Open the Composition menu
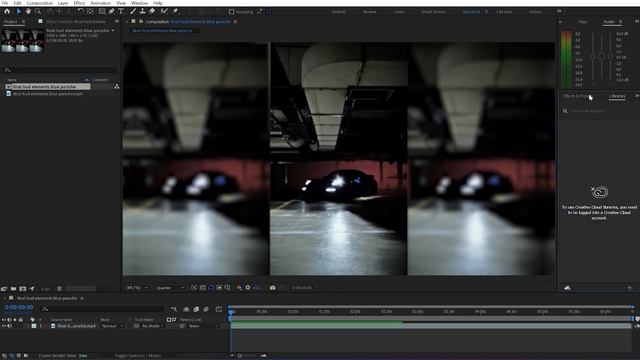Image resolution: width=640 pixels, height=360 pixels. point(40,3)
